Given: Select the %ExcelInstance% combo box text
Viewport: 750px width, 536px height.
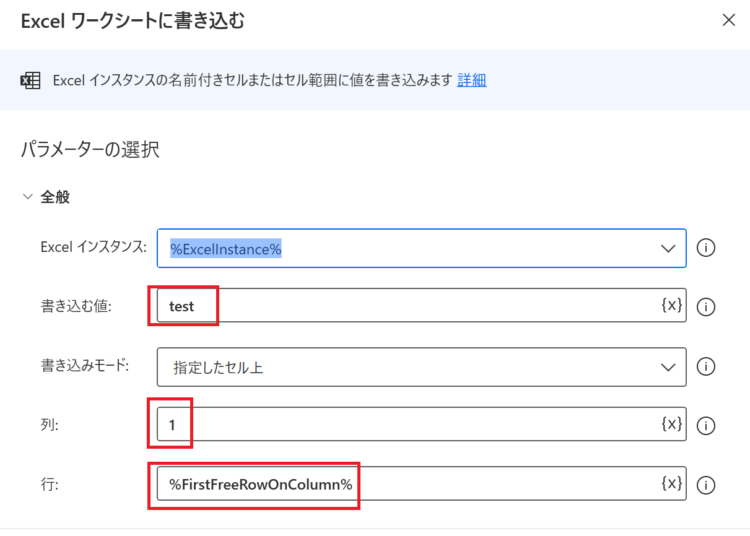Looking at the screenshot, I should pos(226,249).
